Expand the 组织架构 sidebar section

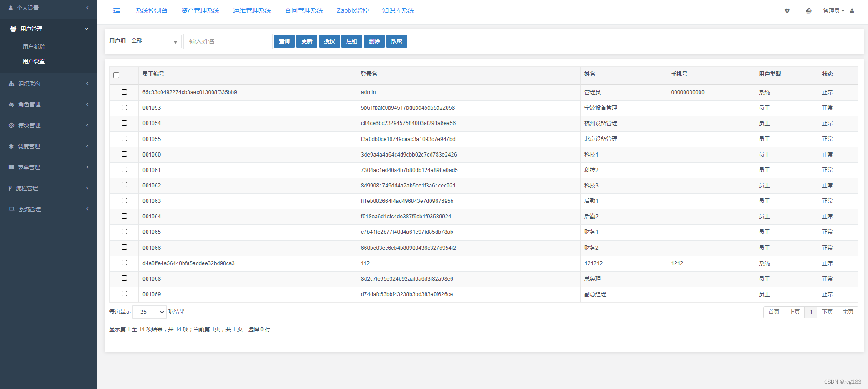click(x=49, y=83)
